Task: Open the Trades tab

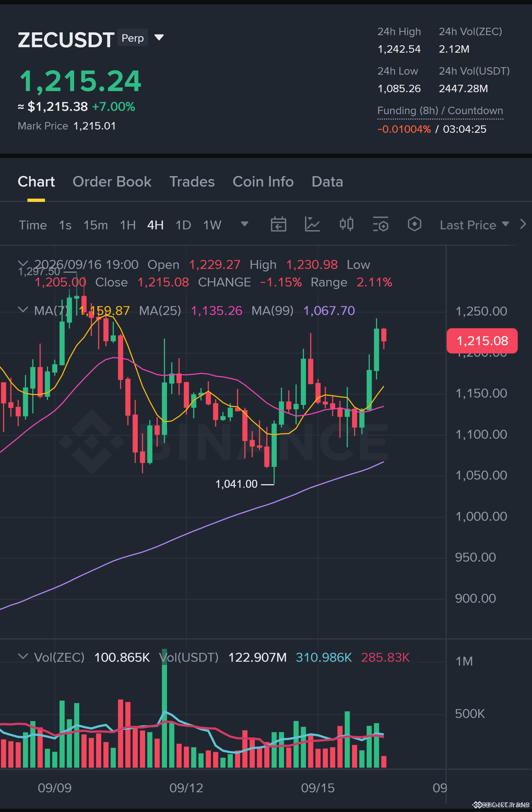Action: point(192,182)
